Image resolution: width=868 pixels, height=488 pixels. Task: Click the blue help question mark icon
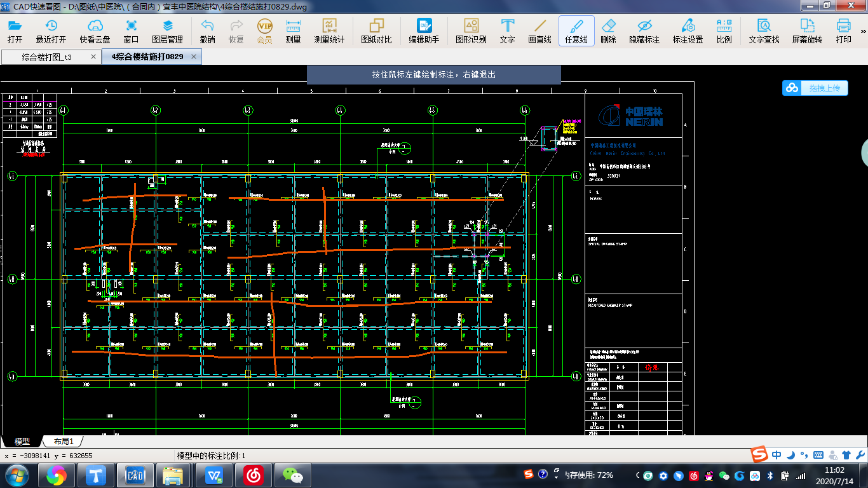click(542, 474)
